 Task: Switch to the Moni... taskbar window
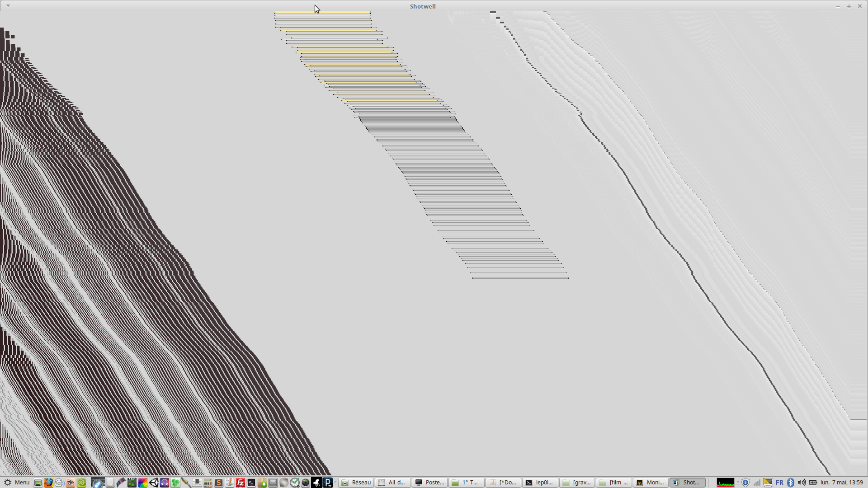(651, 483)
